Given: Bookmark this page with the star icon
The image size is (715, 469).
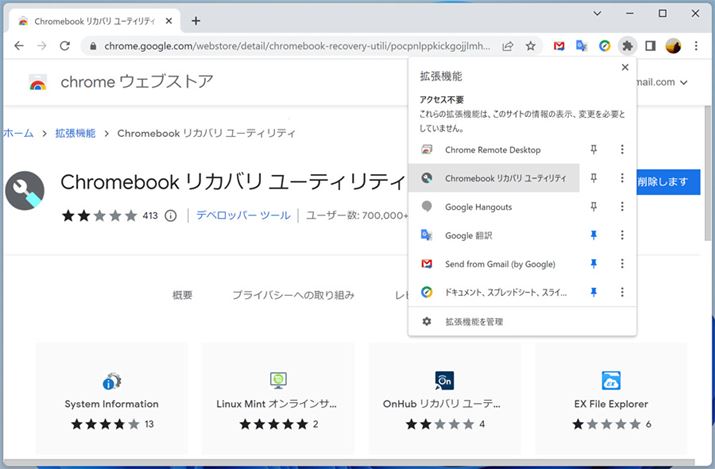Looking at the screenshot, I should click(x=530, y=46).
